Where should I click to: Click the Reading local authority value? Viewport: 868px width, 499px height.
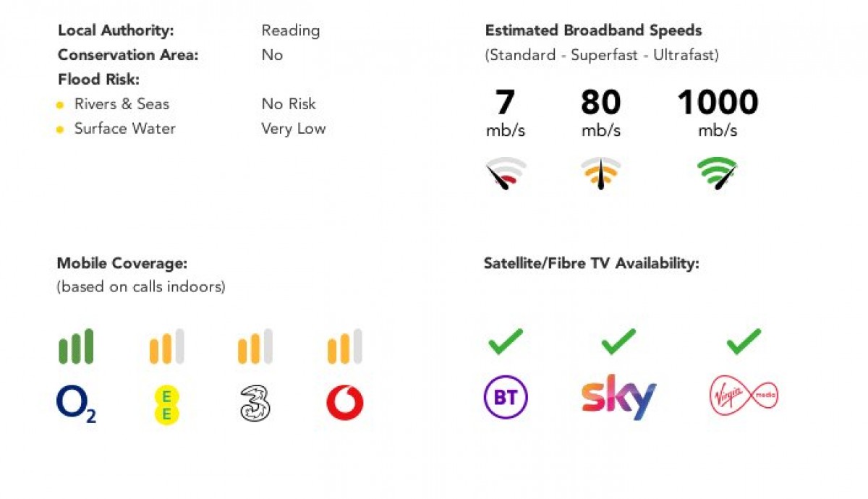pyautogui.click(x=291, y=30)
